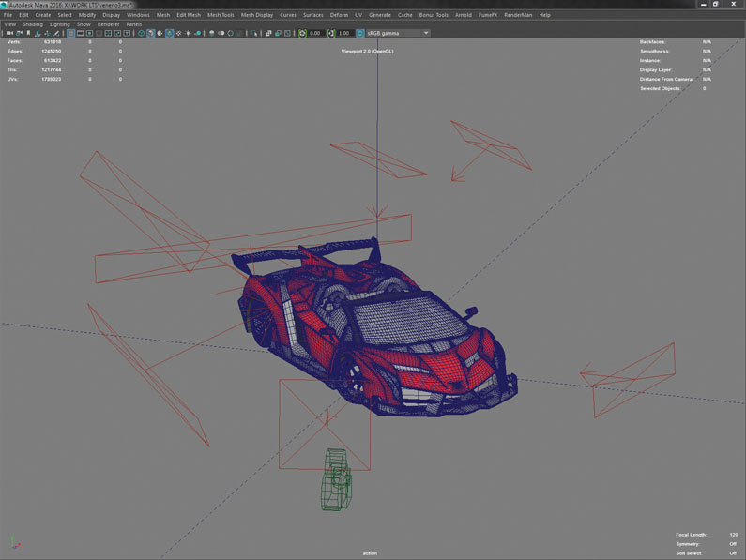Click the Lock Camera icon
The image size is (746, 560).
tap(19, 34)
